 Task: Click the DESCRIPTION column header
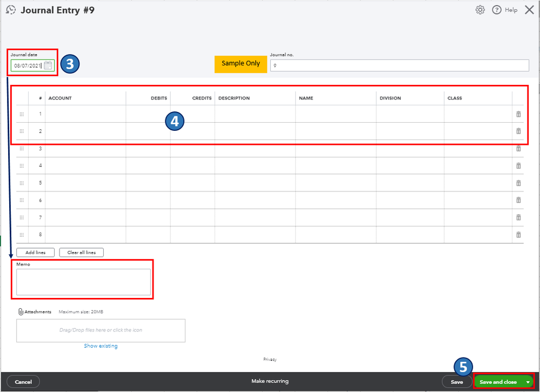click(234, 98)
